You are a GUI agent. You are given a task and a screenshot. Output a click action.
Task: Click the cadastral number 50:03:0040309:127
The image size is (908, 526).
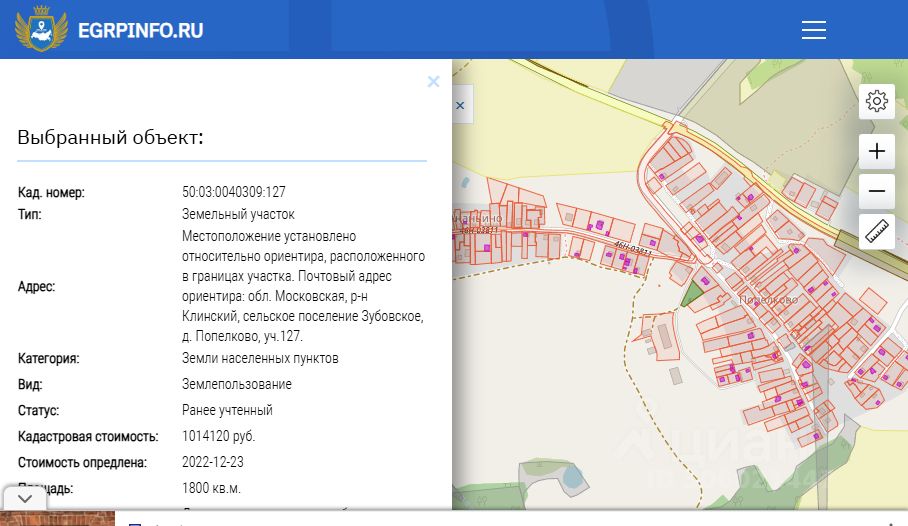tap(234, 192)
